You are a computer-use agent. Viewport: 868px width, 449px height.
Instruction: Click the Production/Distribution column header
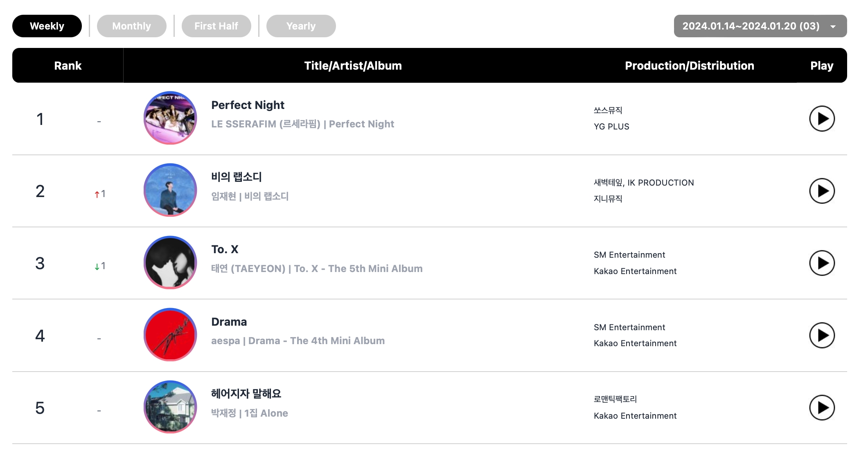[689, 66]
